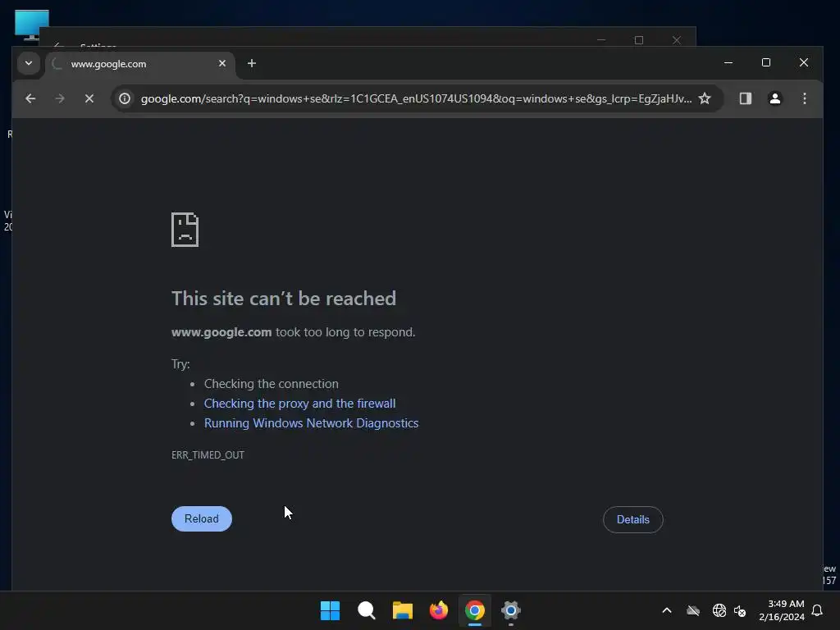The image size is (840, 630).
Task: Click the Chrome address bar URL
Action: click(x=416, y=98)
